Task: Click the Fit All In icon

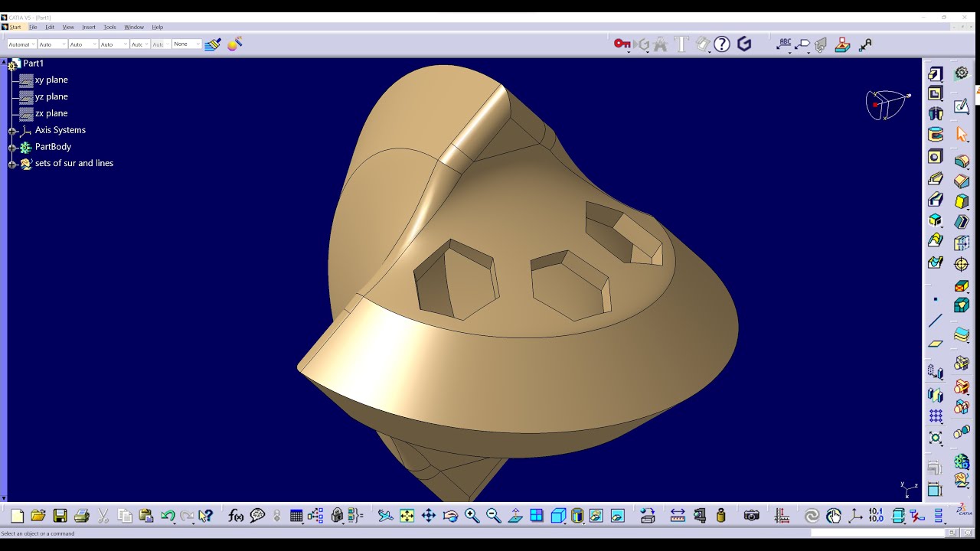Action: 407,516
